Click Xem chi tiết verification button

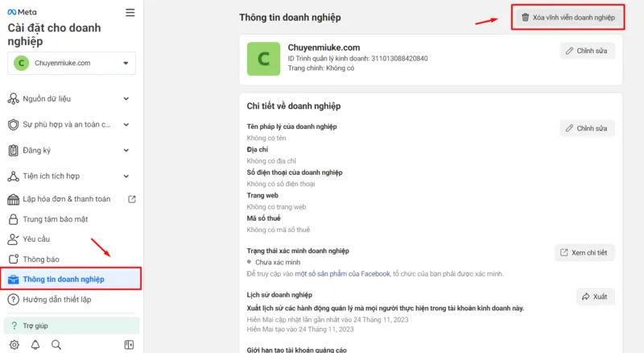(x=584, y=253)
